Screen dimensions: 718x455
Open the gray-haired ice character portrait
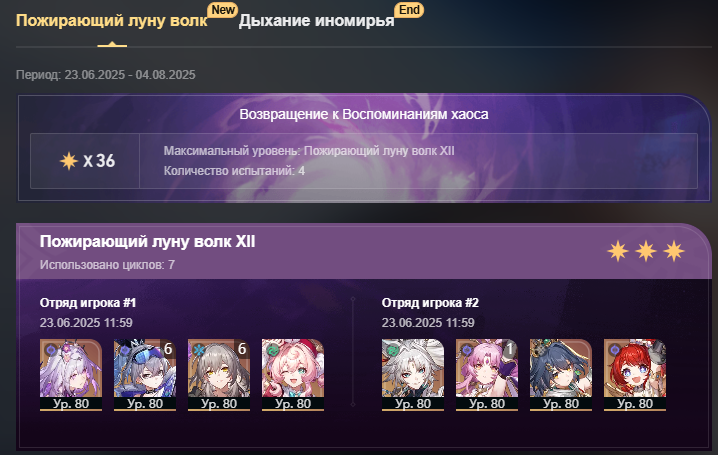(219, 375)
